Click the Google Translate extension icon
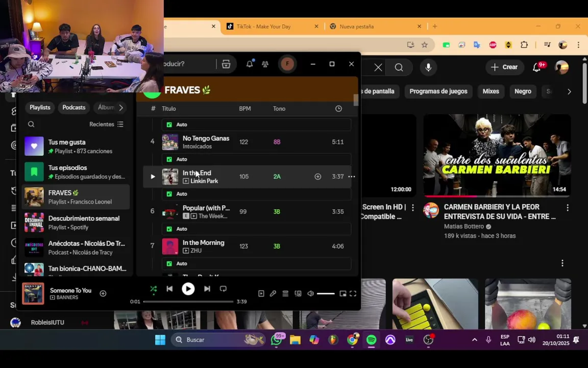This screenshot has width=588, height=368. click(x=477, y=44)
